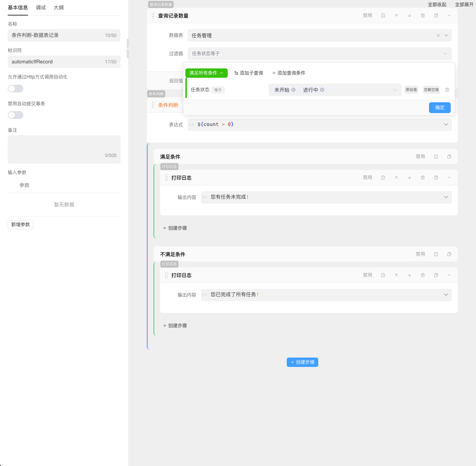The image size is (476, 466).
Task: Toggle 禁用自动提交事务 switch
Action: [16, 115]
